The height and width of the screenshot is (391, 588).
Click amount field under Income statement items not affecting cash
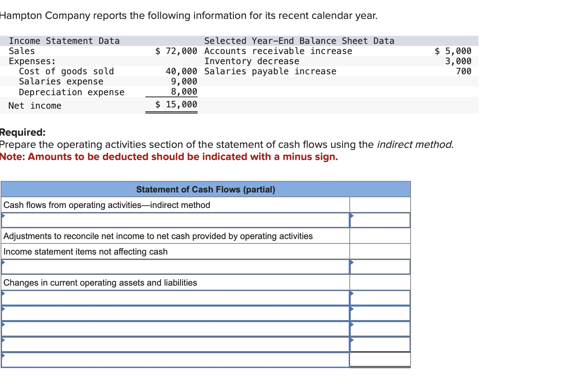[x=380, y=267]
